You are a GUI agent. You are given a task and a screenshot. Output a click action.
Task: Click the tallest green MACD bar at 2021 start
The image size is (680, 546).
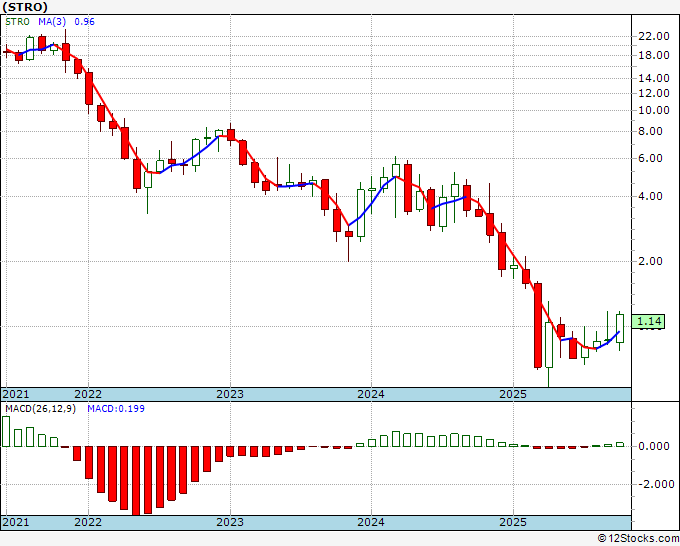click(6, 432)
